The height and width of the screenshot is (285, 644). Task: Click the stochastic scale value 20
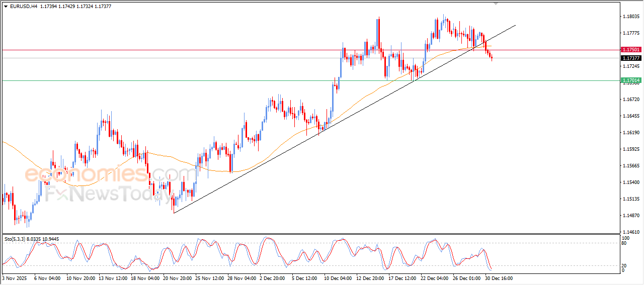[x=625, y=265]
